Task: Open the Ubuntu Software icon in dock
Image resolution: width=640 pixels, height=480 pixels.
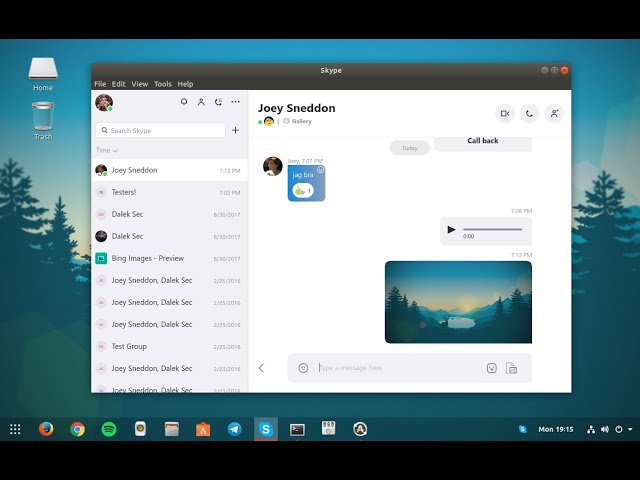Action: pyautogui.click(x=203, y=429)
